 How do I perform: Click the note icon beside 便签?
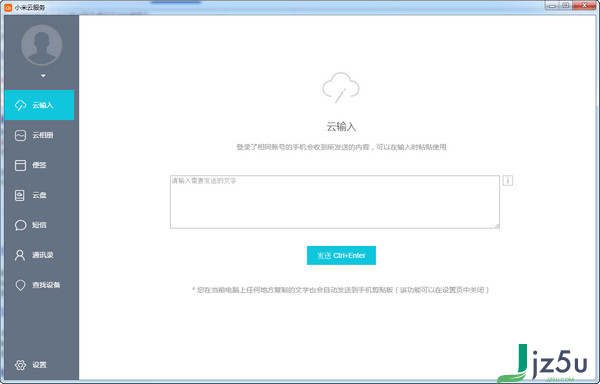pyautogui.click(x=20, y=165)
